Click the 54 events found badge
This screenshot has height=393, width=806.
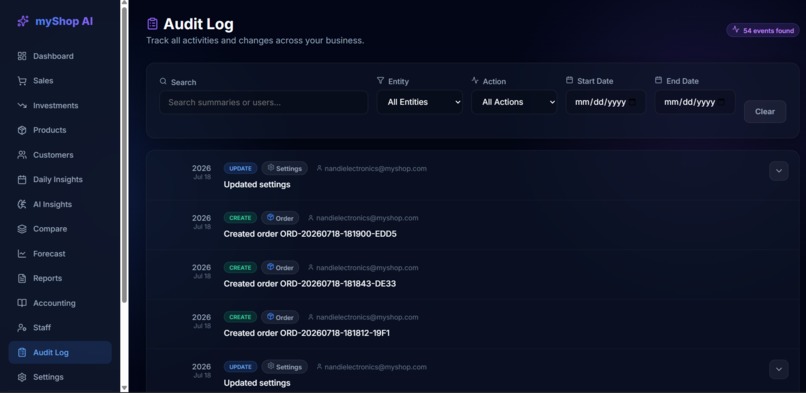763,30
